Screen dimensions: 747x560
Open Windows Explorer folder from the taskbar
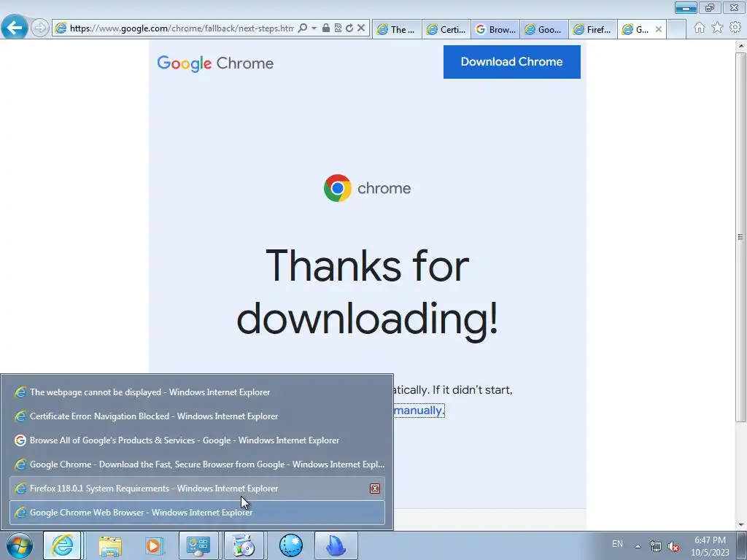[x=110, y=545]
